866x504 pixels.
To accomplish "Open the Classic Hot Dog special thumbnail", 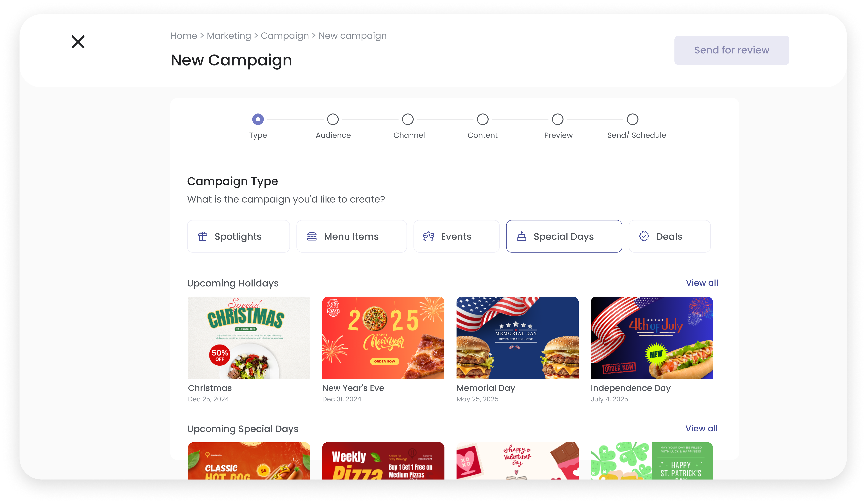I will pyautogui.click(x=249, y=461).
